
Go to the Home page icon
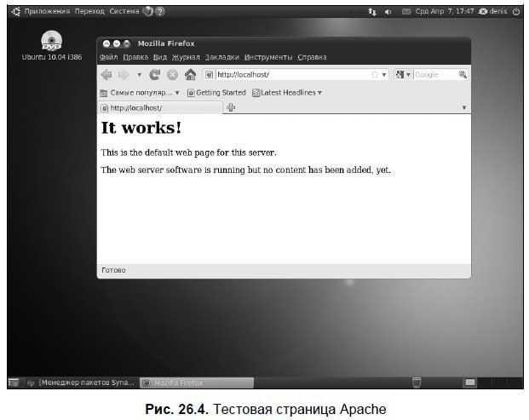[190, 75]
